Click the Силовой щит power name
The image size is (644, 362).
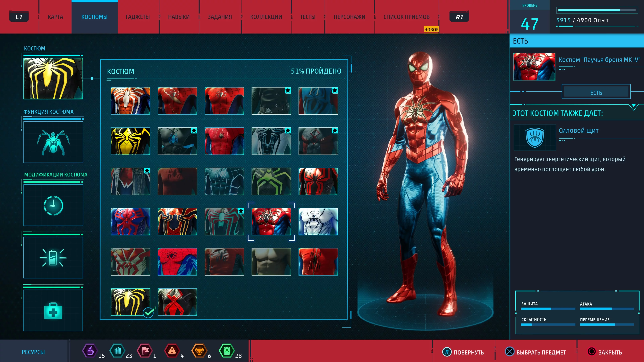click(578, 131)
